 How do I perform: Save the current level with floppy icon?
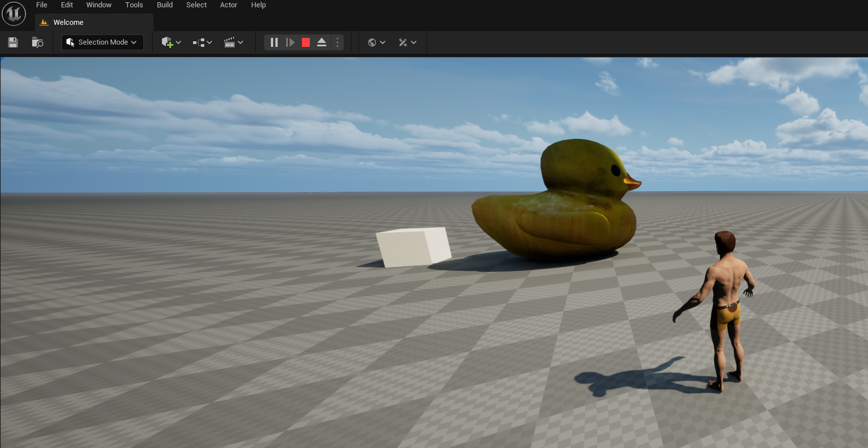[x=13, y=42]
